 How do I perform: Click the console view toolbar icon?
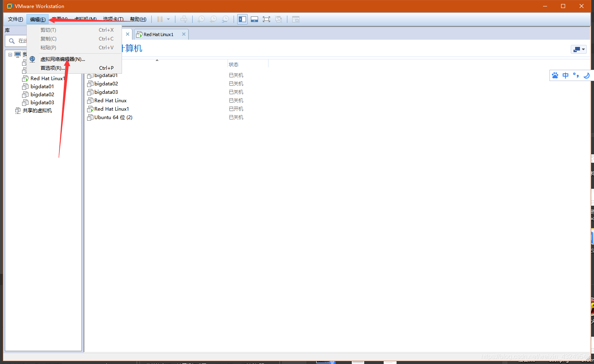pos(296,19)
